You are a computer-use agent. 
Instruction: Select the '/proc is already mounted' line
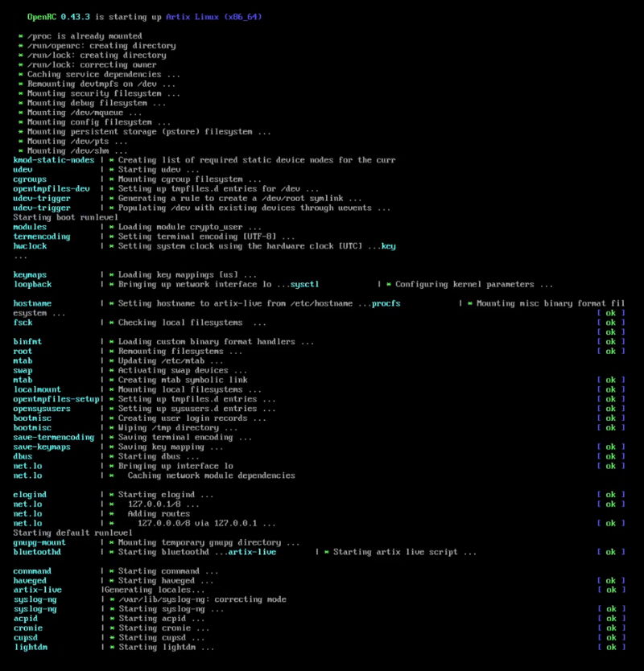point(85,36)
